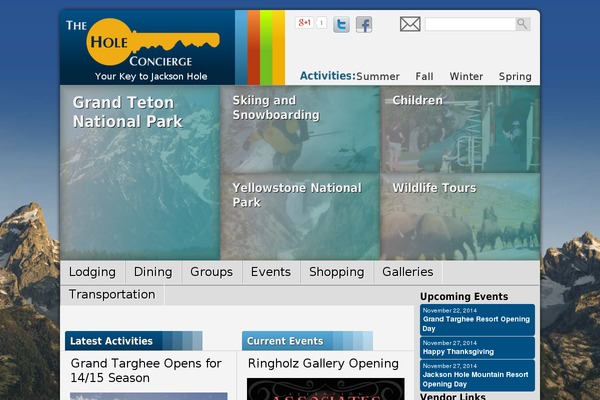This screenshot has height=400, width=600.
Task: Open the Children activities tile
Action: 460,129
